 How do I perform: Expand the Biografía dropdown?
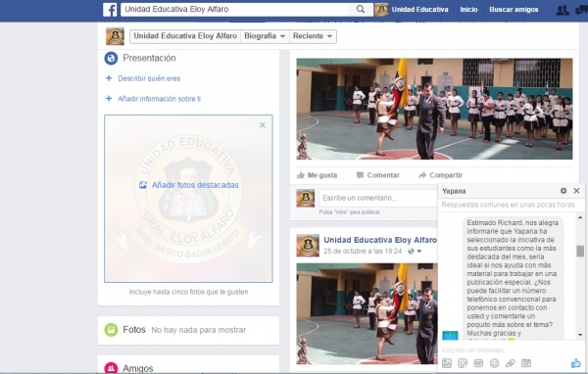265,36
